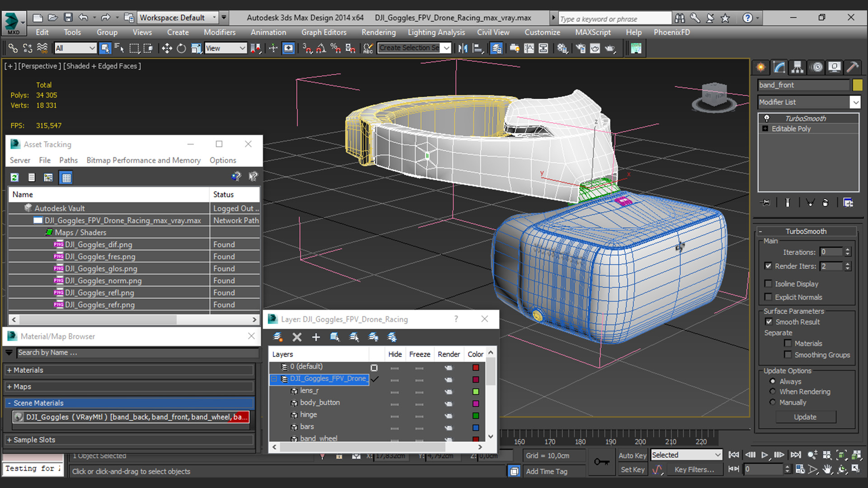Toggle Set Key mode key icon
The image size is (868, 488).
point(601,462)
